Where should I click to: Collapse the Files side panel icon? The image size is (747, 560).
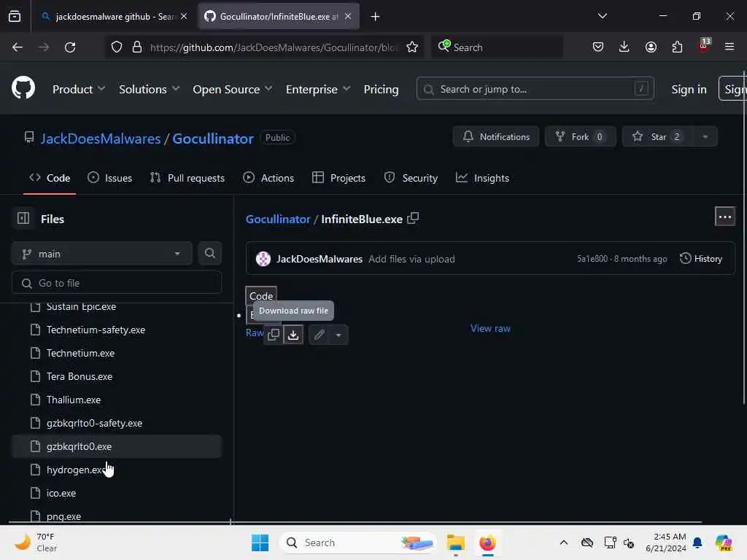23,219
